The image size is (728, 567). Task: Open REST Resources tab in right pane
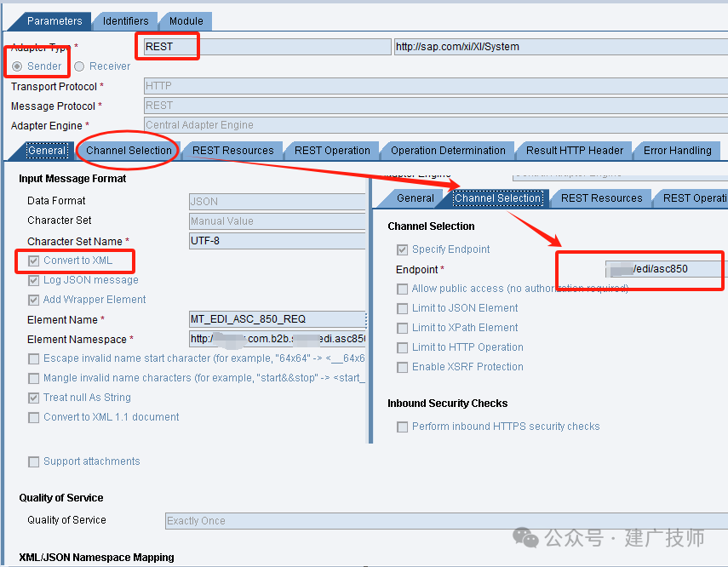[601, 198]
